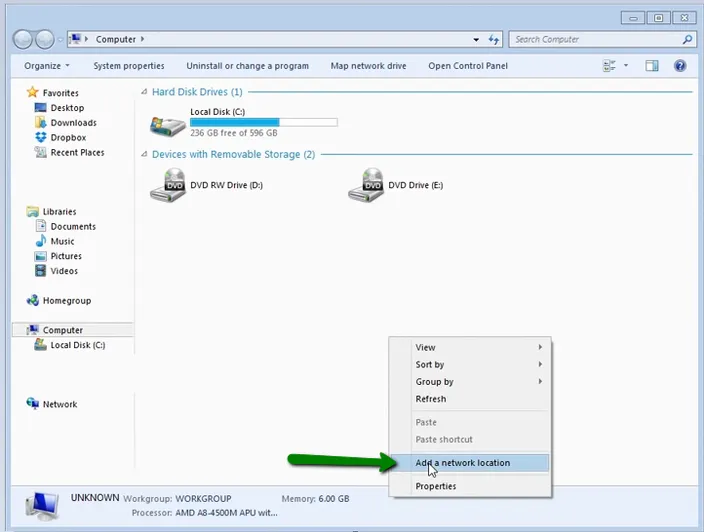Click the Local Disk (C:) drive icon

pos(167,125)
